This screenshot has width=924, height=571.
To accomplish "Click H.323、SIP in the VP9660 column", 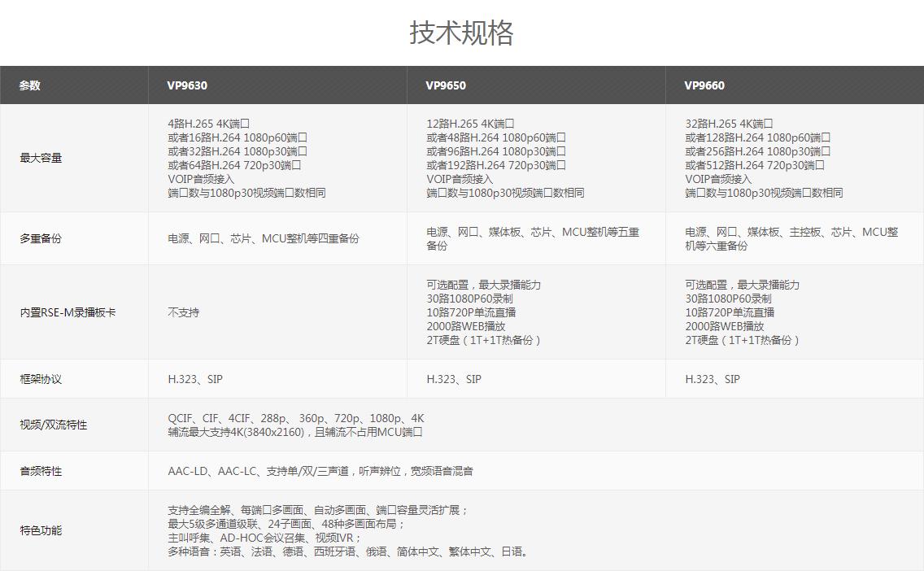I will [713, 379].
